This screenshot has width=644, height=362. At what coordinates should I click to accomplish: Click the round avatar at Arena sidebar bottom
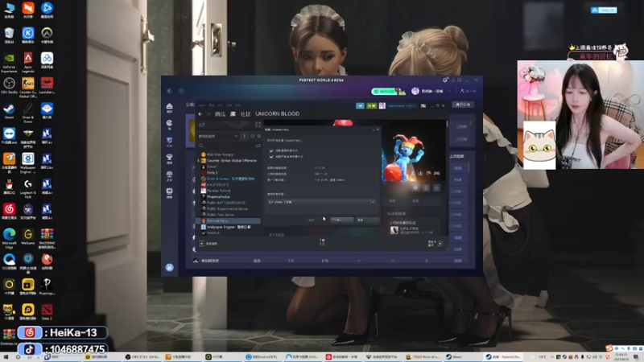tap(169, 268)
